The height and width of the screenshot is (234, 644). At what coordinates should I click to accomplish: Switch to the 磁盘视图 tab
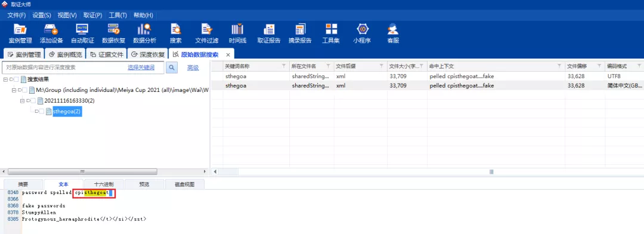[184, 184]
